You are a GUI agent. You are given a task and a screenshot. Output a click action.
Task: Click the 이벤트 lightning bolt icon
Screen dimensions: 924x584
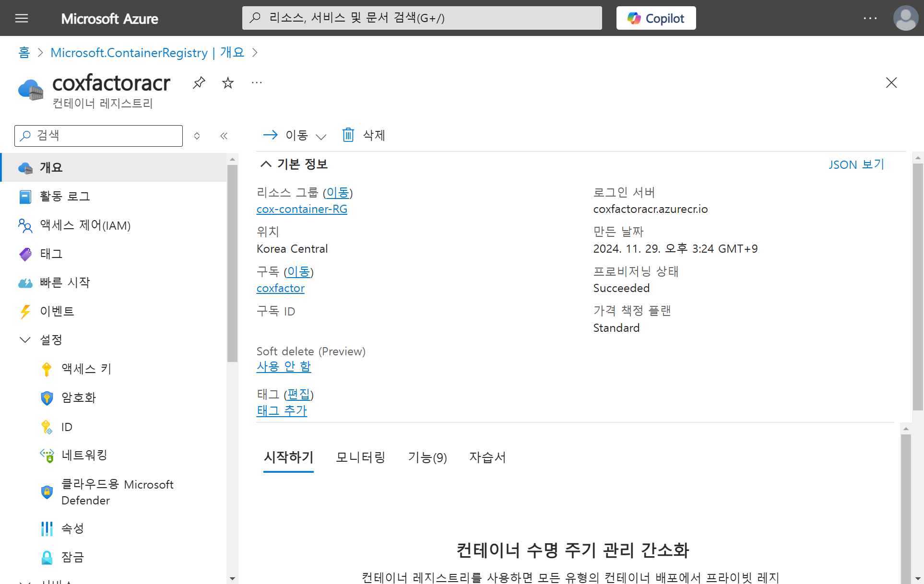pyautogui.click(x=25, y=312)
